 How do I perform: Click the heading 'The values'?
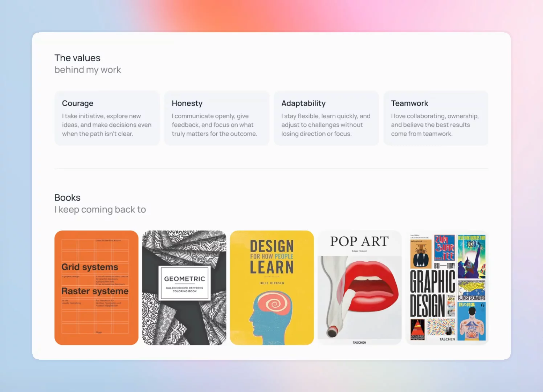click(77, 58)
